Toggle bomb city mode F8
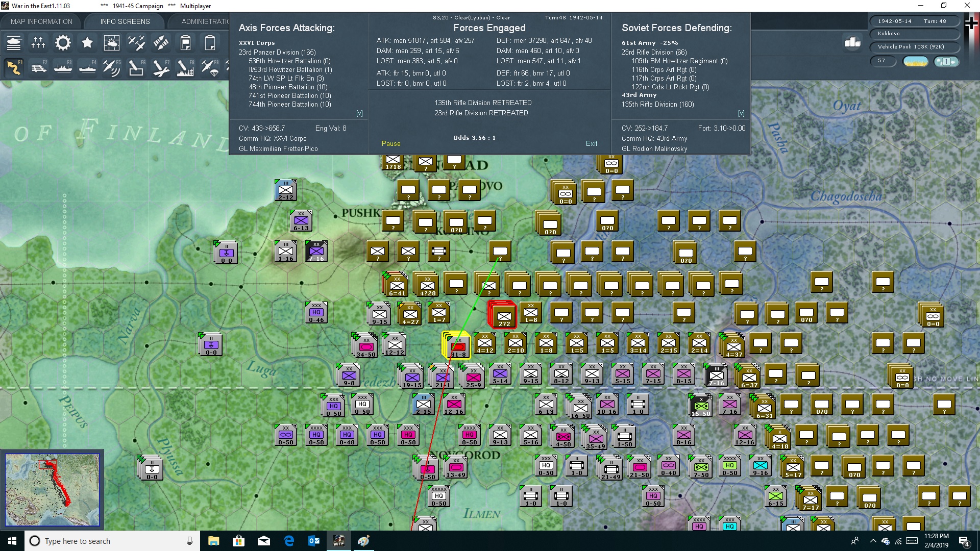 coord(185,67)
